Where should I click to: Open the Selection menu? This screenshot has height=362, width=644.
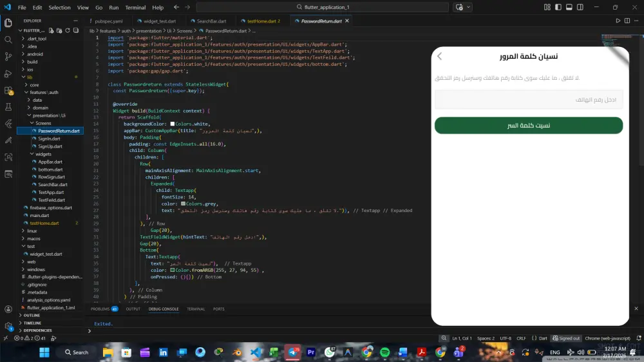(x=59, y=7)
